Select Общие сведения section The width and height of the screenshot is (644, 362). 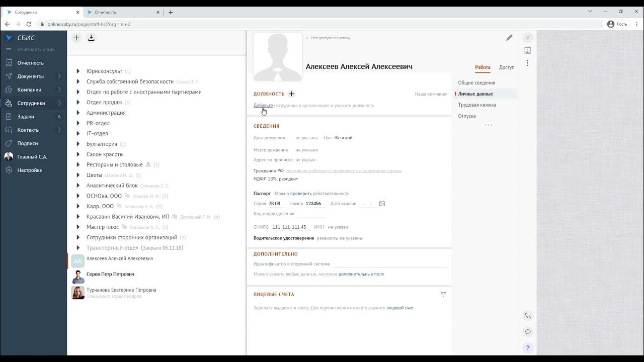[x=476, y=83]
